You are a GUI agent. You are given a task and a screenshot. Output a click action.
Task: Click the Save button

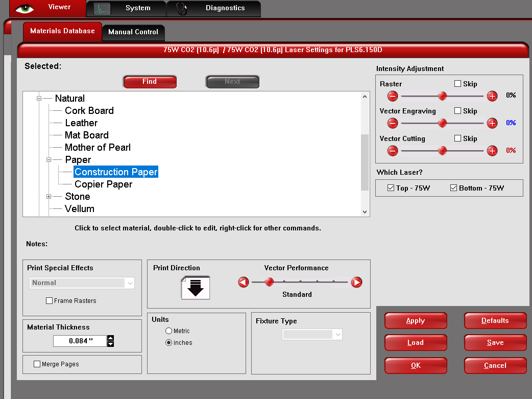(x=495, y=343)
